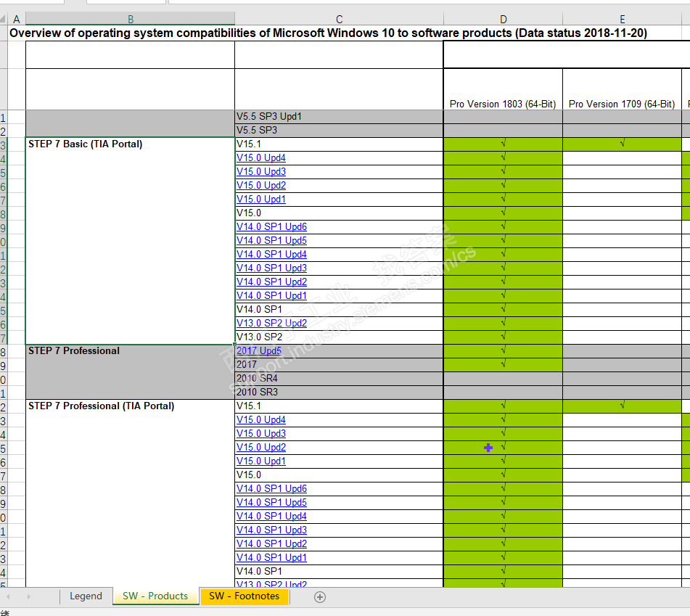Select column E header
Screen dimensions: 690x616
623,20
